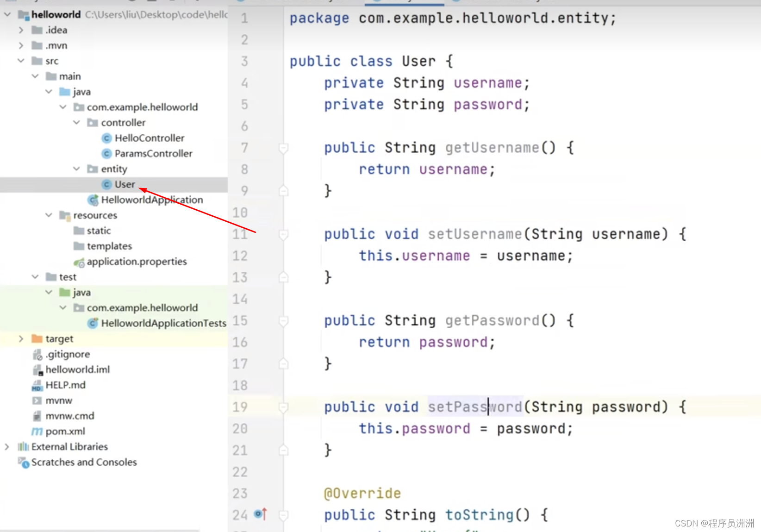Click the package declaration line
Image resolution: width=761 pixels, height=532 pixels.
pyautogui.click(x=453, y=18)
